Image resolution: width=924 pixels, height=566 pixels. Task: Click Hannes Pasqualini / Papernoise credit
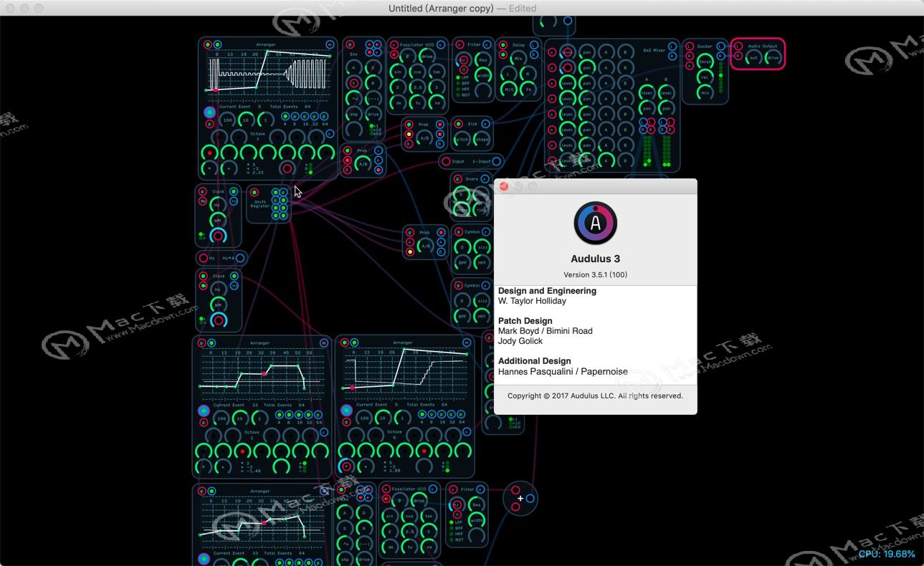563,371
